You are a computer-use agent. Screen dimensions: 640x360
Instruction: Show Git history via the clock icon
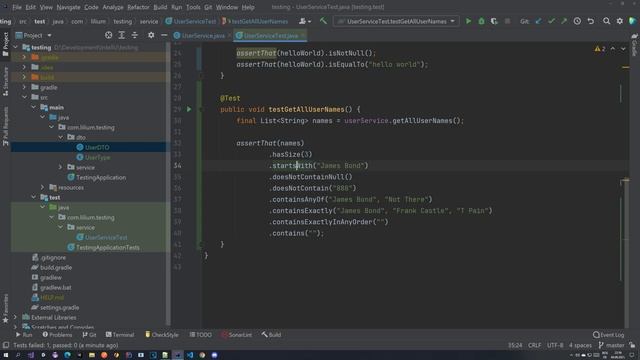click(577, 21)
